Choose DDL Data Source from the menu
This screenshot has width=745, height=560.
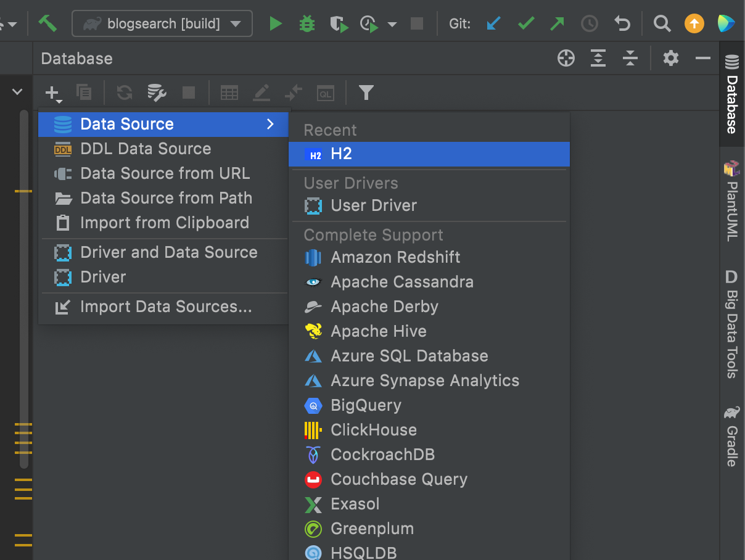[x=163, y=149]
